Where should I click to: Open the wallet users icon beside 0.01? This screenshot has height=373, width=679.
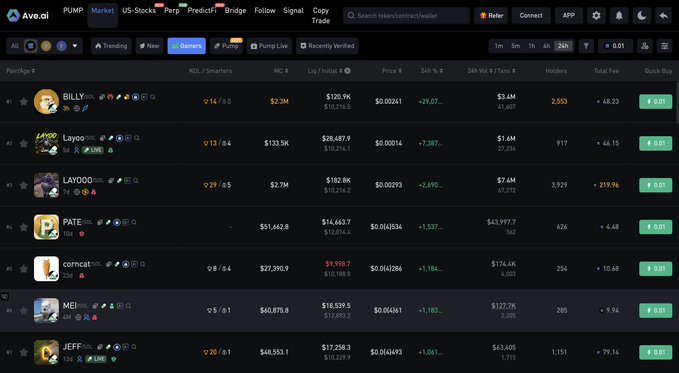tap(645, 46)
